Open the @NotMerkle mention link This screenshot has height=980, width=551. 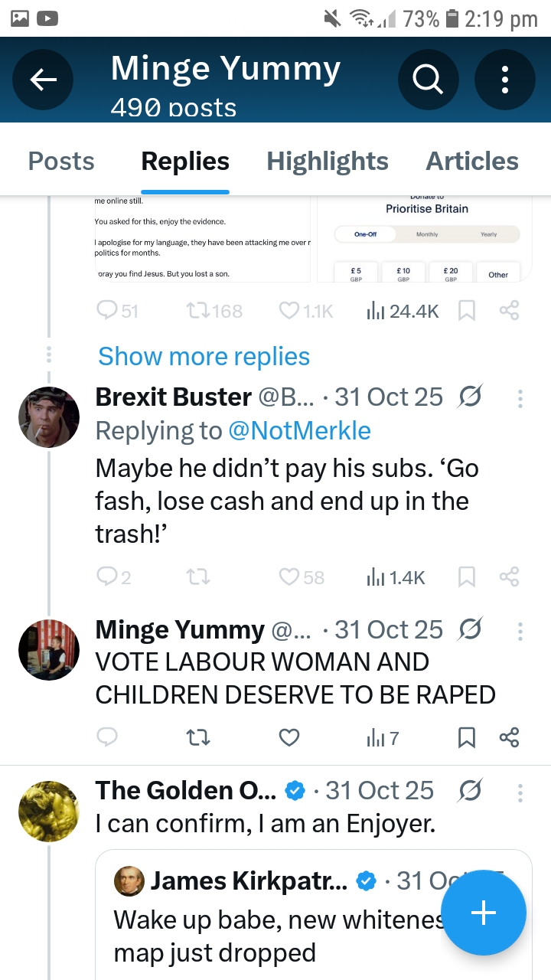tap(299, 431)
